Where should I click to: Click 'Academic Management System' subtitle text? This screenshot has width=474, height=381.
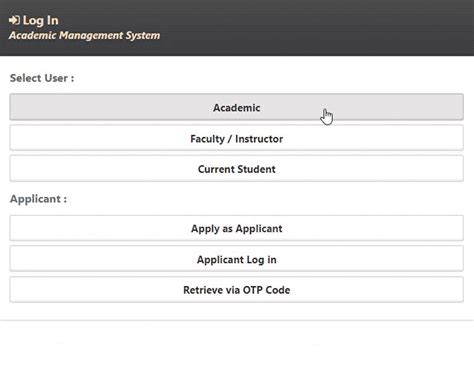coord(85,35)
